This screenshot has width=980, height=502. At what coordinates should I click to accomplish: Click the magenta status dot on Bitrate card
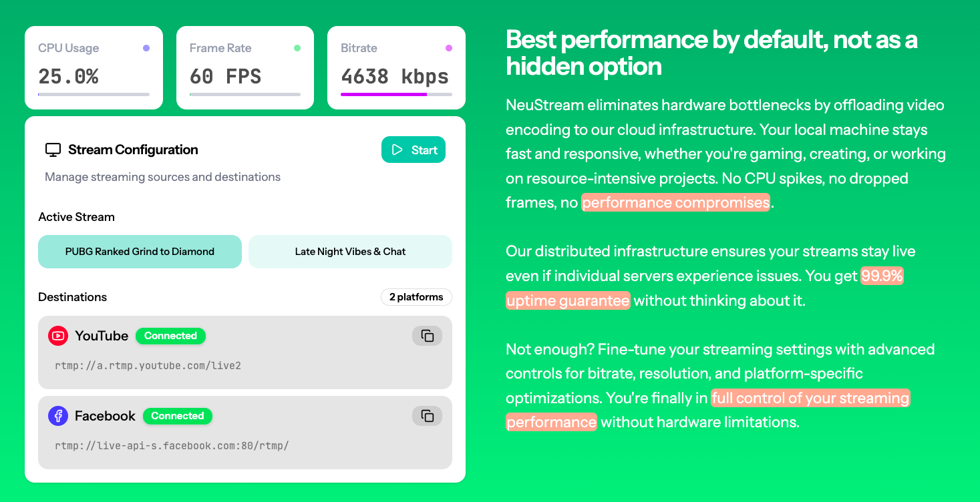pos(449,47)
